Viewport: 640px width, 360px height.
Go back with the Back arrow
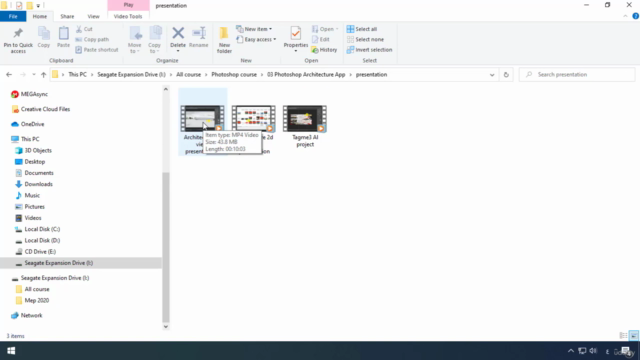click(x=9, y=75)
